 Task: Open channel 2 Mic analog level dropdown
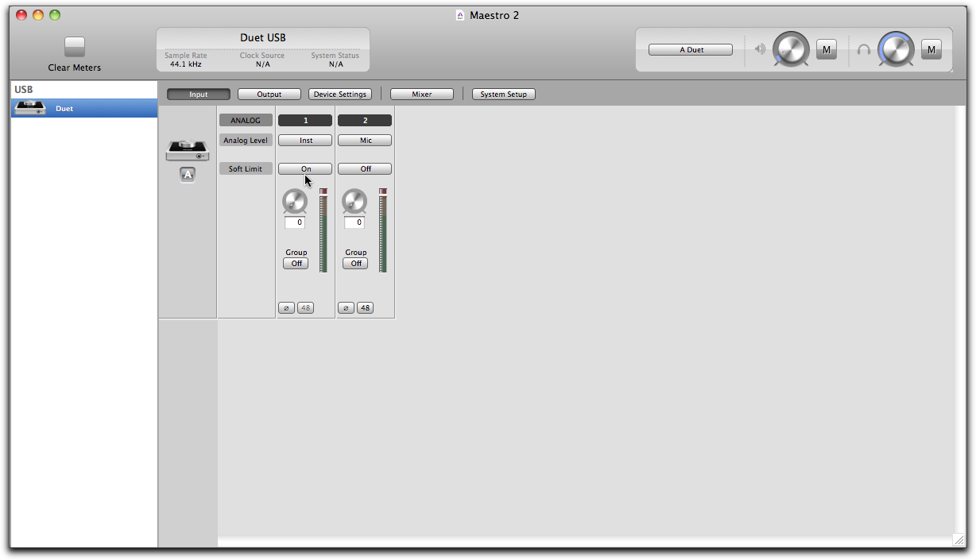366,141
